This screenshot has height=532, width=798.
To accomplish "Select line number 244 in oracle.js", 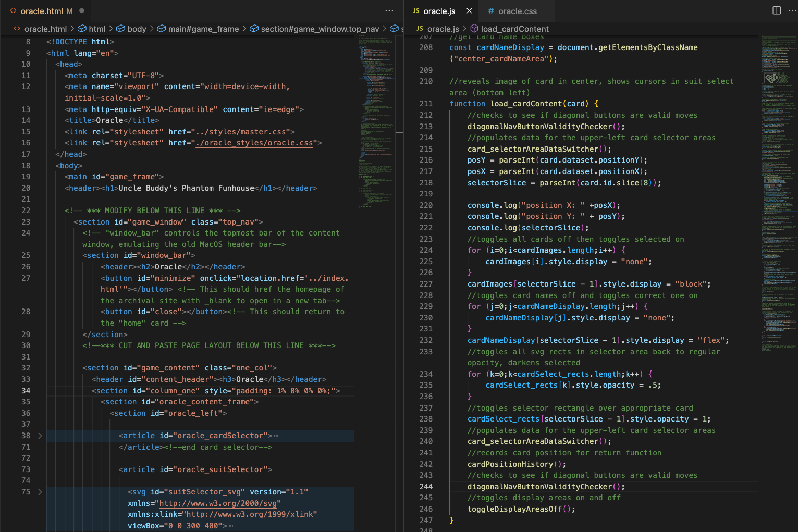I will click(426, 487).
